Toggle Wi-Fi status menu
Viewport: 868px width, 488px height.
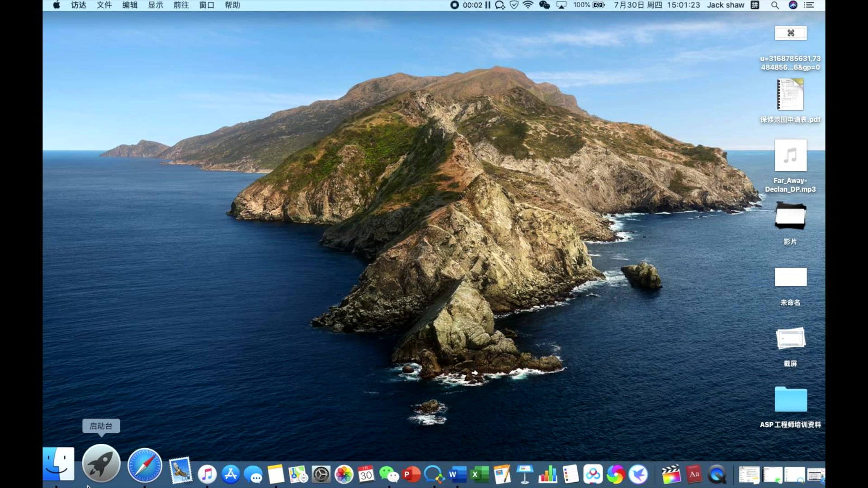[x=528, y=5]
